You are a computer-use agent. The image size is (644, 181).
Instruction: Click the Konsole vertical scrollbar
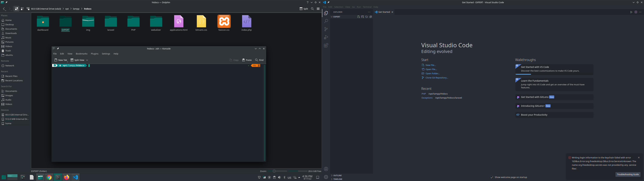tap(264, 112)
